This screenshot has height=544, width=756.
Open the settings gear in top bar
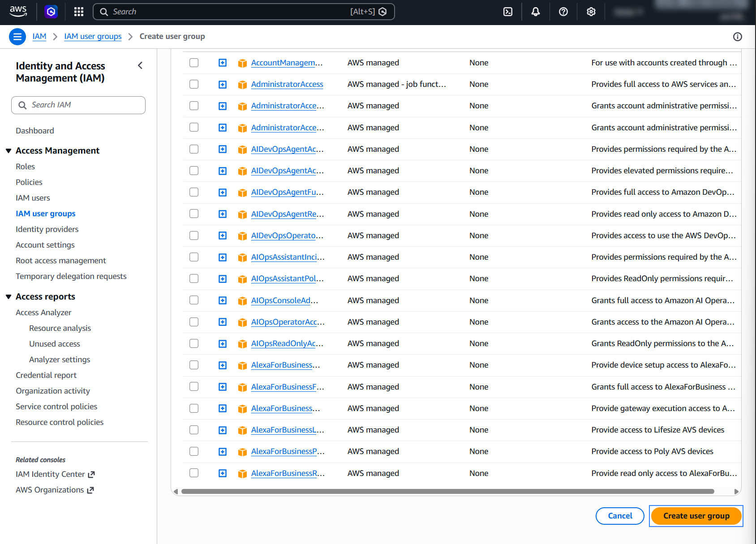pos(591,12)
